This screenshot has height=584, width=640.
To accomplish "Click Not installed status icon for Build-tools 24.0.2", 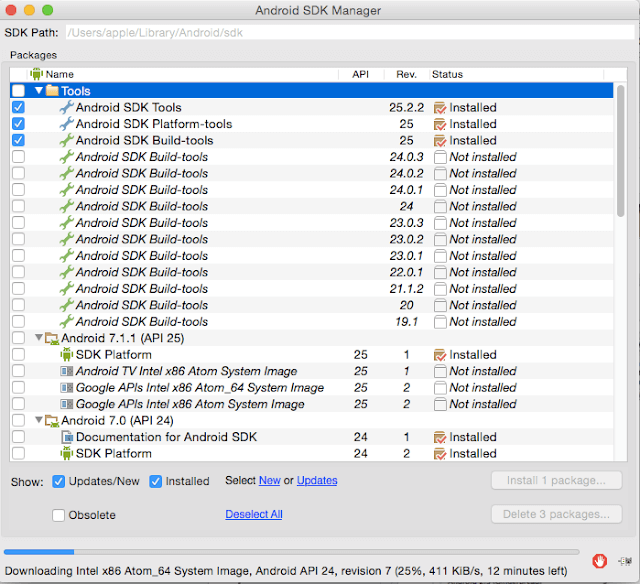I will (x=440, y=173).
